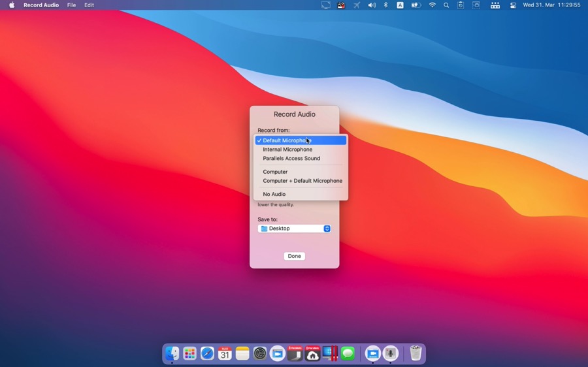Open Spotlight search magnifier icon

[x=446, y=5]
